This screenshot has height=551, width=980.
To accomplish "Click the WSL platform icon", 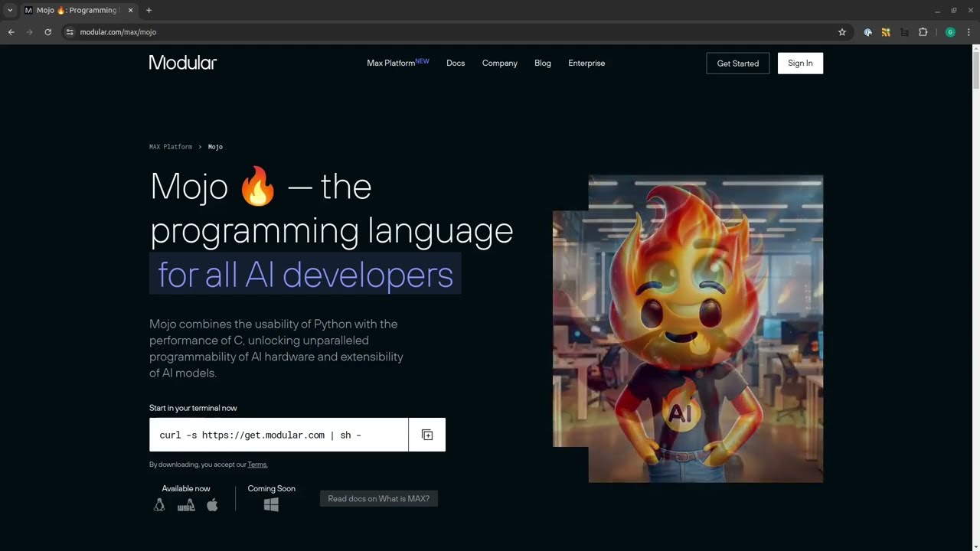I will click(186, 505).
